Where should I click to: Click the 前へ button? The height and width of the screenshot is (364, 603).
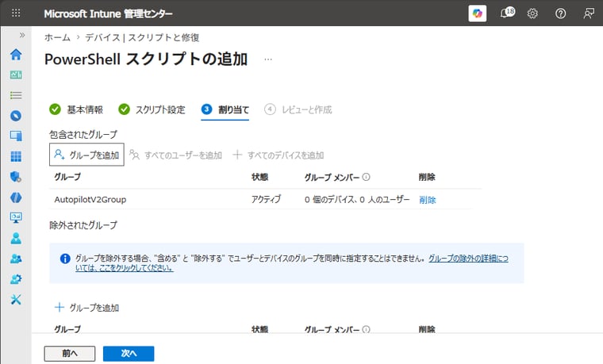coord(70,354)
